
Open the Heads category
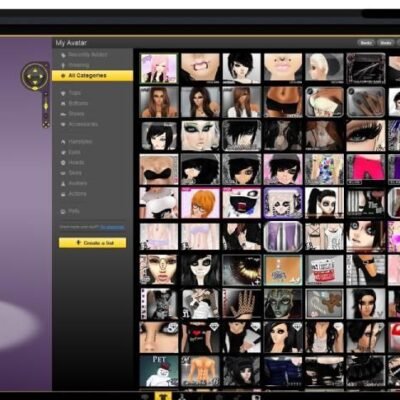[x=72, y=163]
